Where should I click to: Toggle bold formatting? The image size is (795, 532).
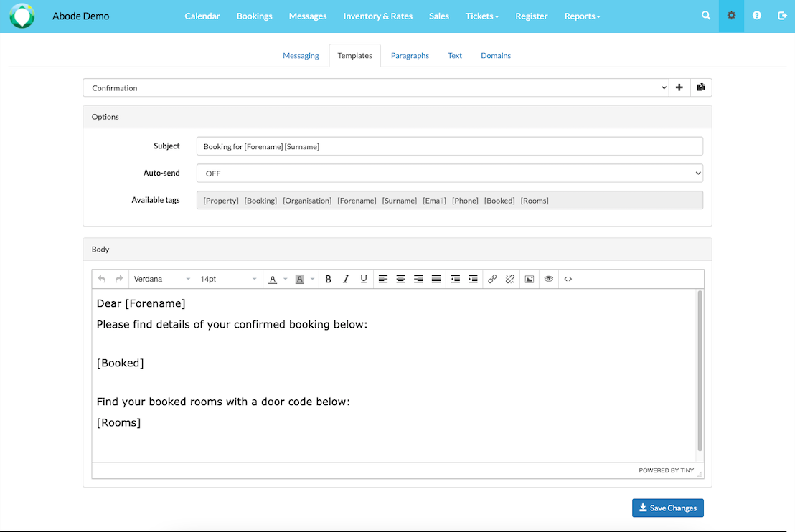328,279
